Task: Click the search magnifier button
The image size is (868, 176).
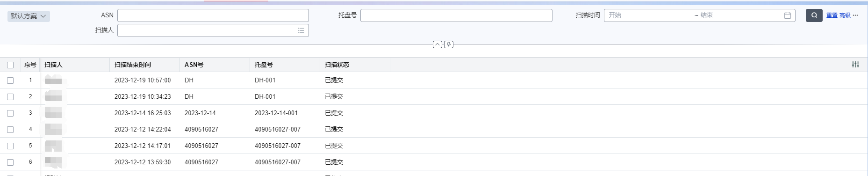Action: coord(814,15)
